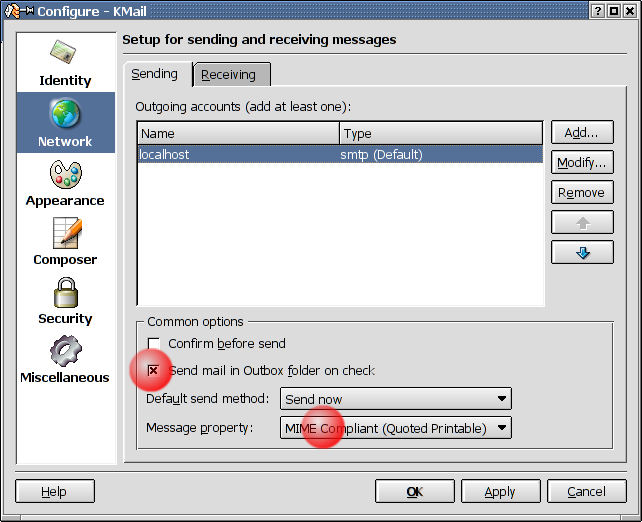642x522 pixels.
Task: Click the Help button
Action: coord(55,491)
